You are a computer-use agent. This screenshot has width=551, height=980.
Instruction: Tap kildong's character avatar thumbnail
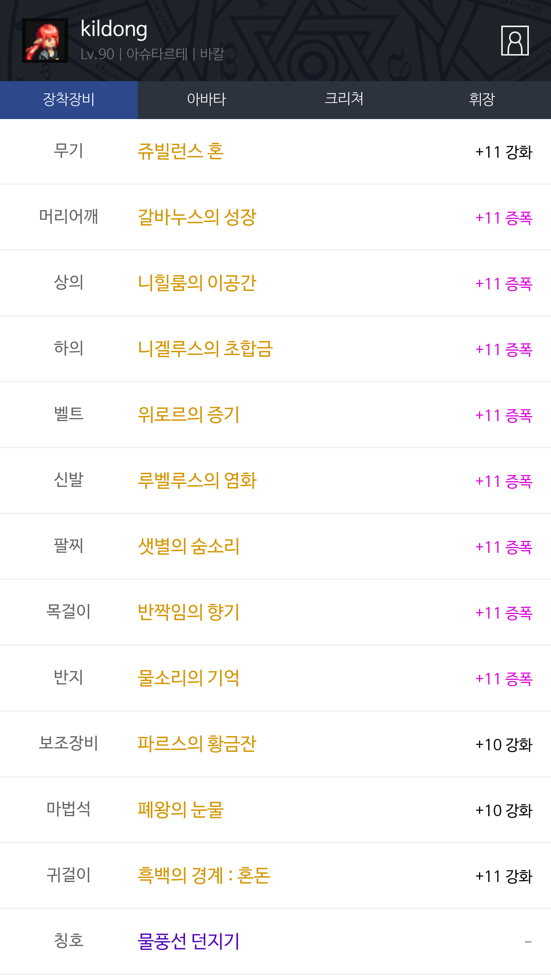pyautogui.click(x=45, y=41)
